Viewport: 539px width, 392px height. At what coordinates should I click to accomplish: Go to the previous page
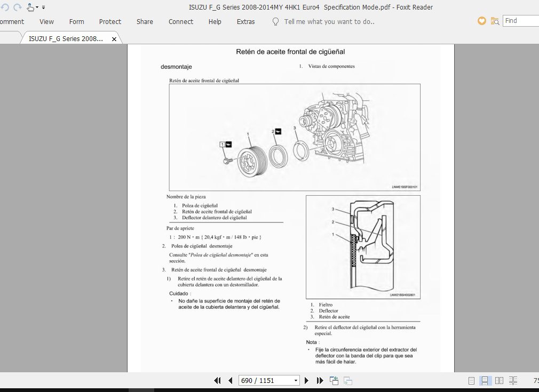230,380
